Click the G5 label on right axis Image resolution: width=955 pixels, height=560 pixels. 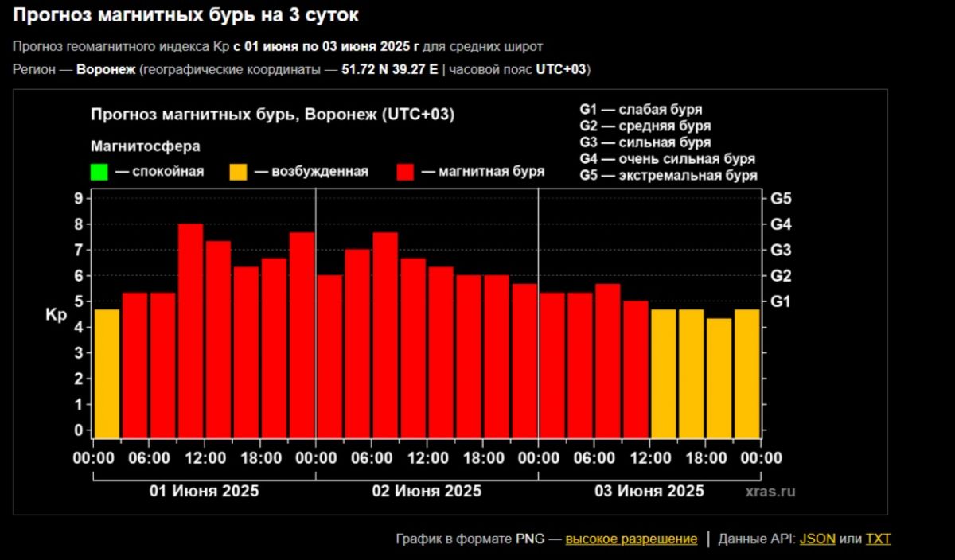(x=782, y=199)
